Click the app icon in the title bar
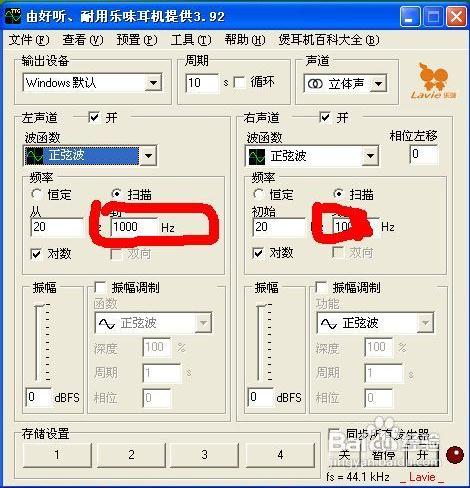This screenshot has height=488, width=470. pos(13,16)
